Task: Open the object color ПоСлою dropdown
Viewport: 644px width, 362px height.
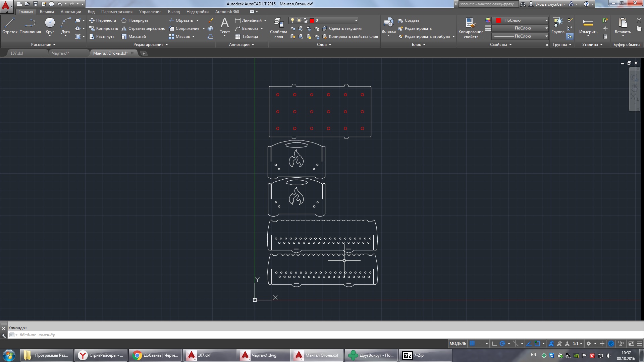Action: click(546, 20)
